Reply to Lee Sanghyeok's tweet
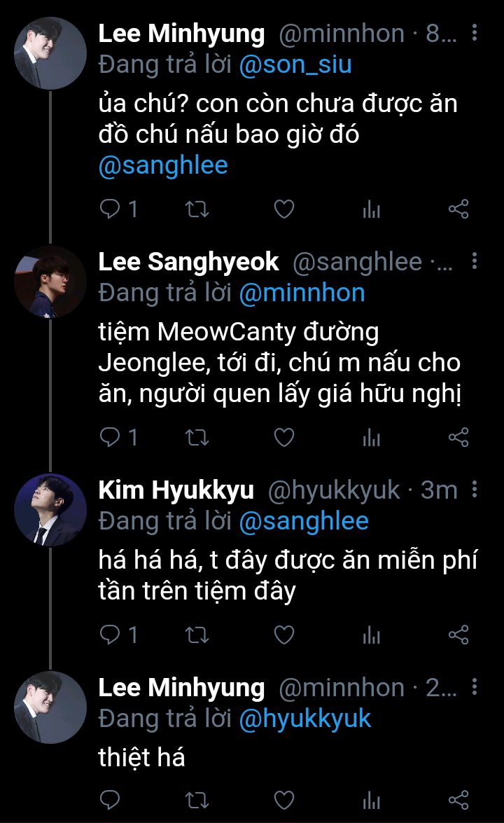This screenshot has width=504, height=823. [112, 438]
